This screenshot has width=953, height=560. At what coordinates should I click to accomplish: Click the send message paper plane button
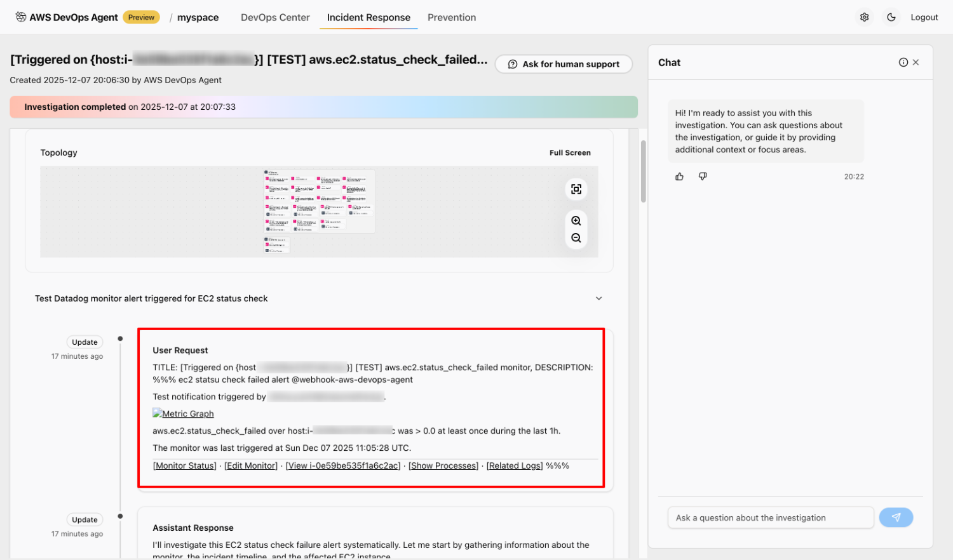point(896,517)
